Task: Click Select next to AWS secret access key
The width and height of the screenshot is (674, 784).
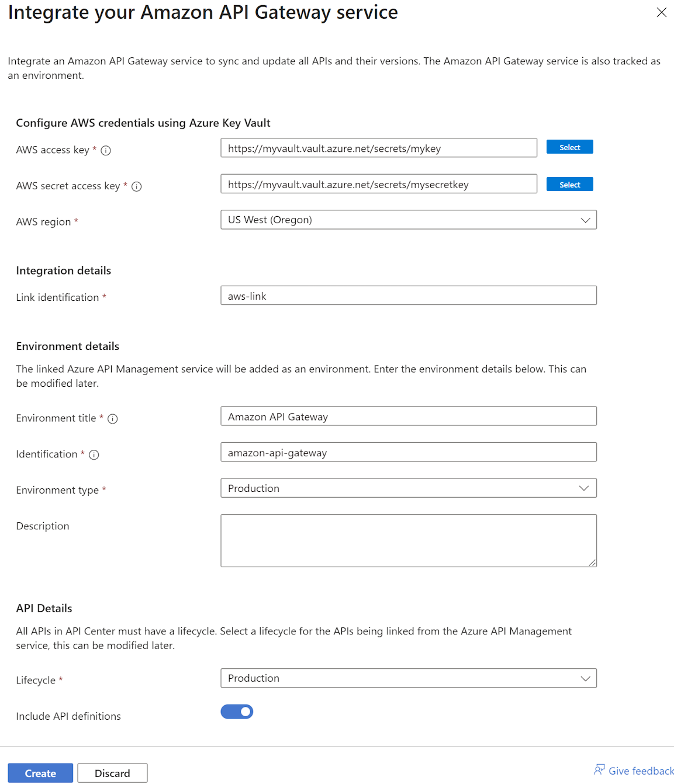Action: pyautogui.click(x=569, y=184)
